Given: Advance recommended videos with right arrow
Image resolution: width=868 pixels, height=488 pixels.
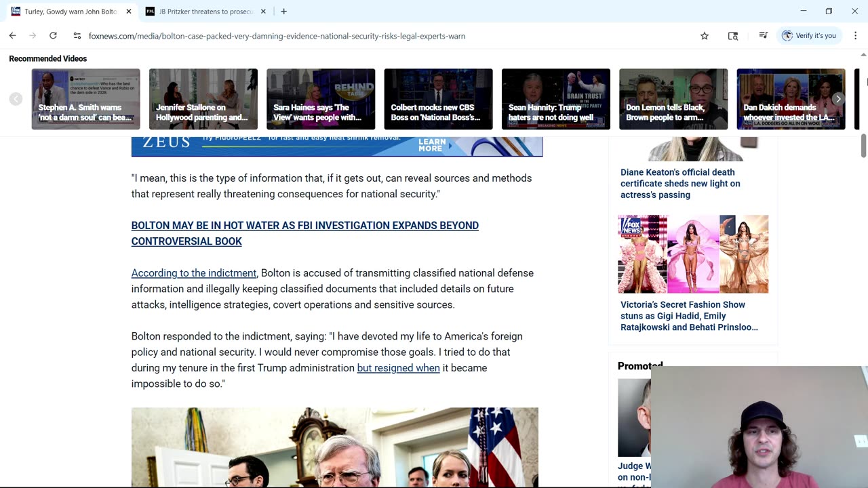Looking at the screenshot, I should pos(838,99).
